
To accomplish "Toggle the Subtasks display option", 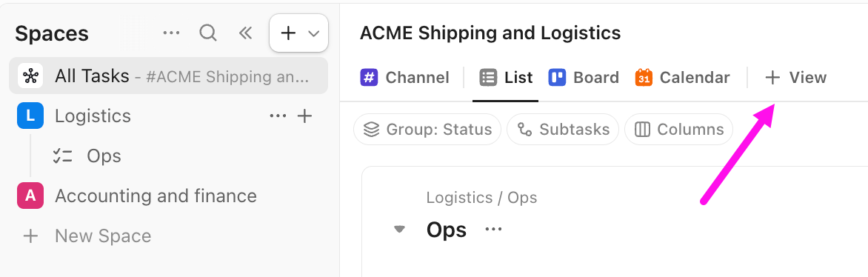I will (563, 129).
